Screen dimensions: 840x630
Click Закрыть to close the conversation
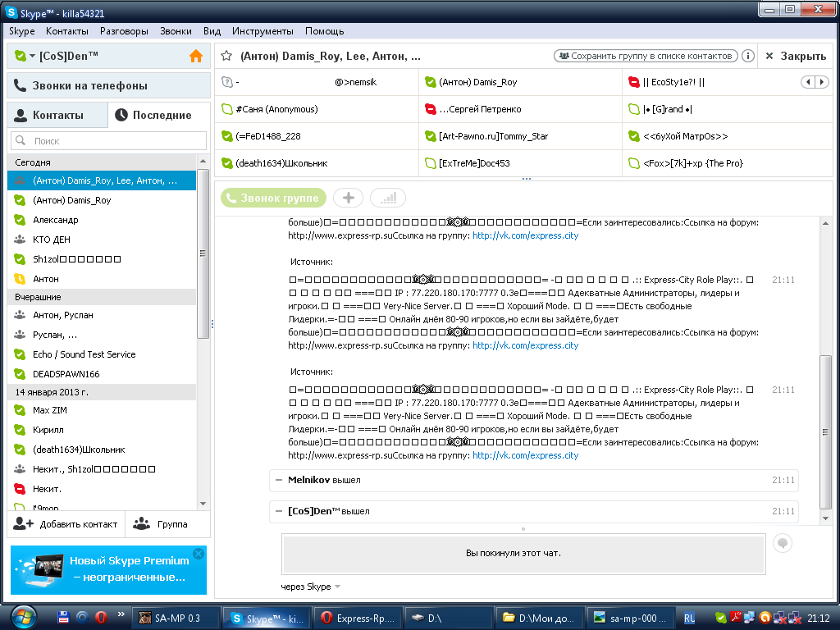pyautogui.click(x=796, y=56)
